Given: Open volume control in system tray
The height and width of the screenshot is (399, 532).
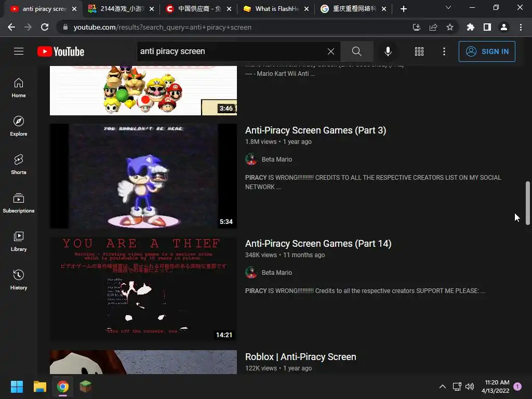Looking at the screenshot, I should (x=470, y=387).
